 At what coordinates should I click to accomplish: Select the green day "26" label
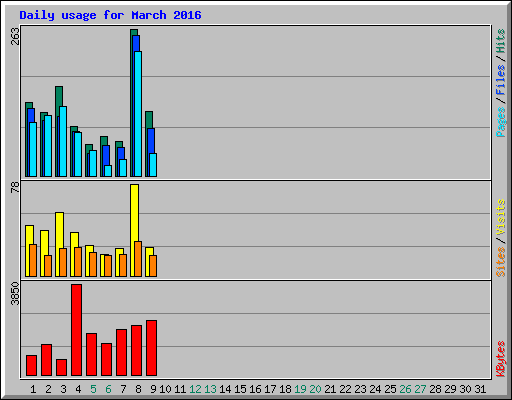[405, 389]
